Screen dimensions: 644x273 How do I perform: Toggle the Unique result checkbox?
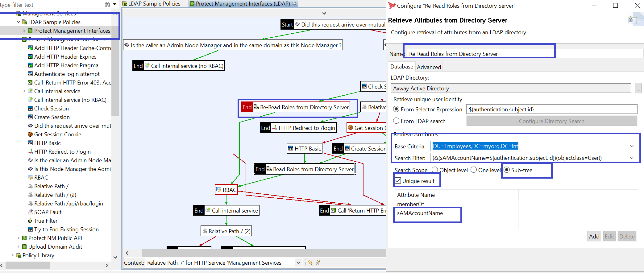(398, 181)
